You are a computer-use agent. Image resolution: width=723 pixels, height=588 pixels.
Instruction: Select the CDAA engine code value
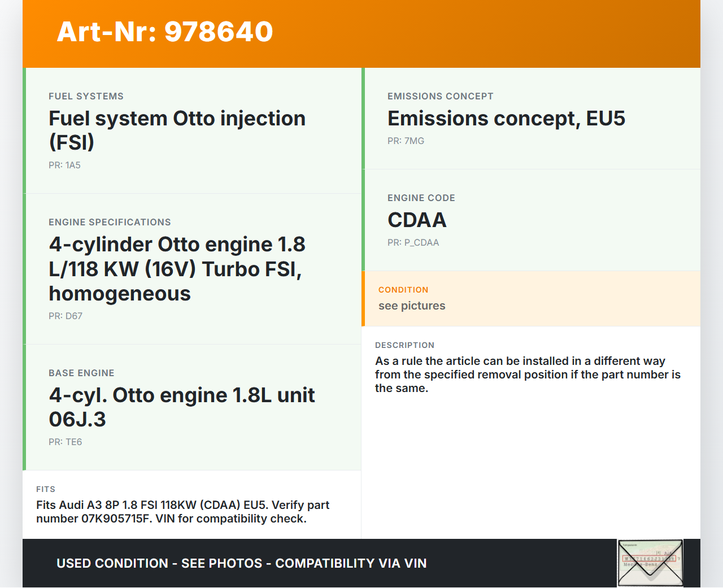417,220
